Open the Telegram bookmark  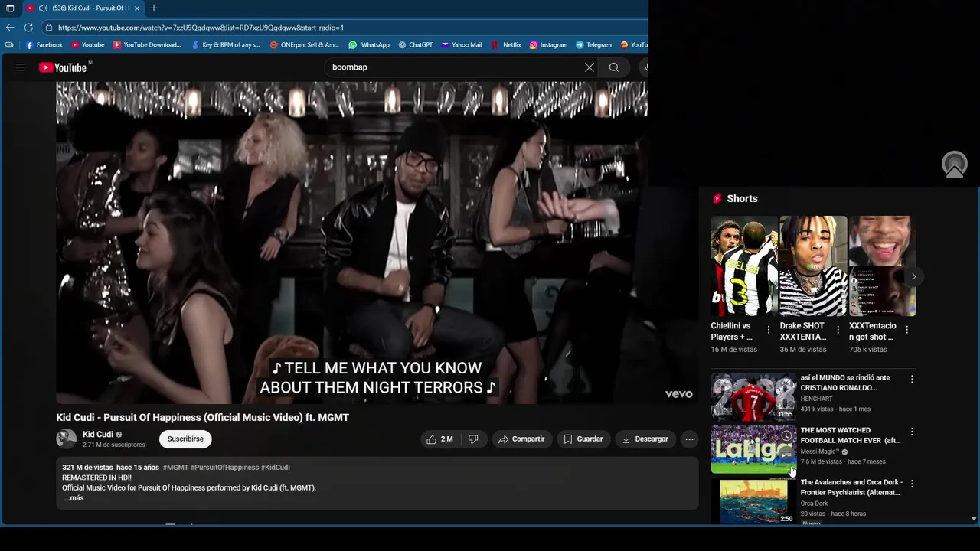(593, 45)
